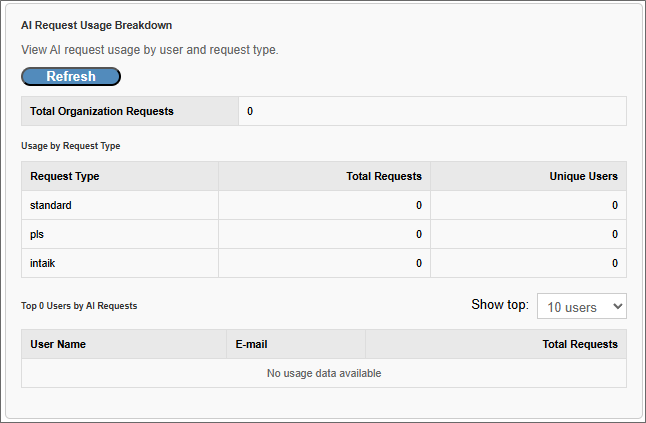Open the Show top users dropdown
Viewport: 646px width, 423px height.
point(581,306)
